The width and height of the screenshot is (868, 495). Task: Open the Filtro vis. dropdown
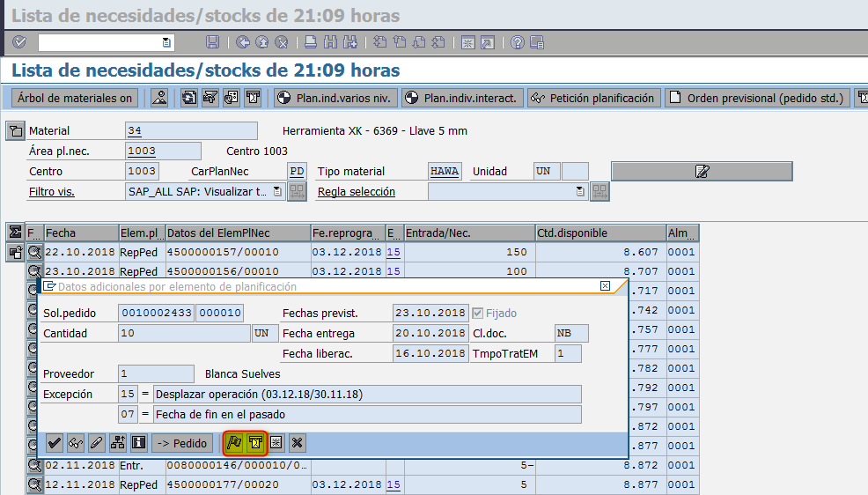(x=277, y=191)
